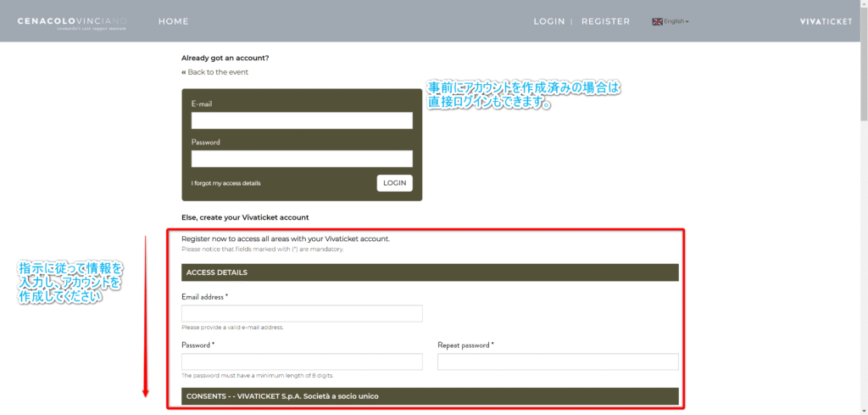The image size is (868, 415).
Task: Focus the login E-mail field
Action: (302, 121)
